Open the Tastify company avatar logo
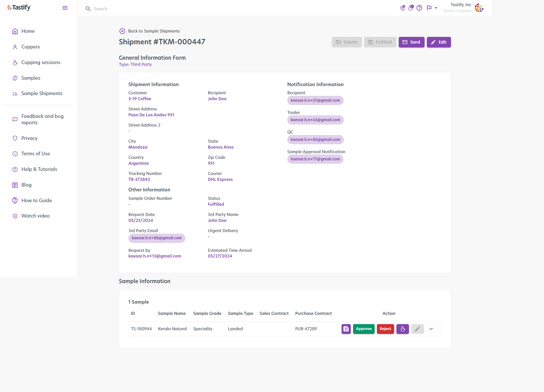This screenshot has height=392, width=544. pyautogui.click(x=479, y=8)
